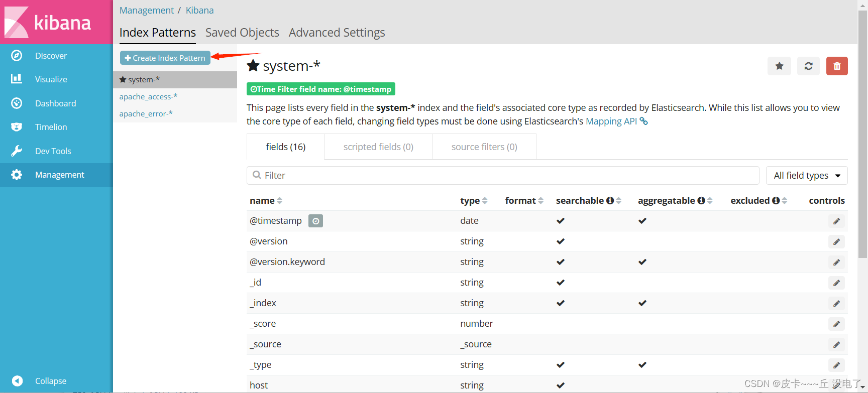The width and height of the screenshot is (868, 393).
Task: Open the Visualize bar chart icon
Action: point(17,79)
